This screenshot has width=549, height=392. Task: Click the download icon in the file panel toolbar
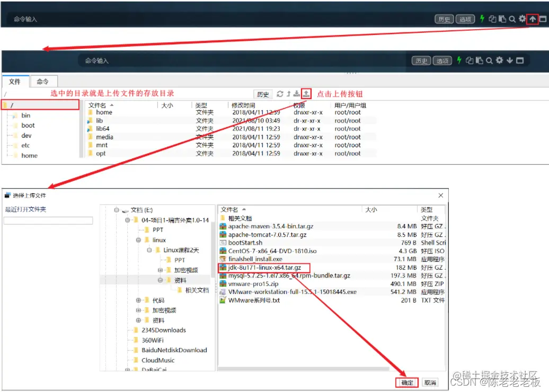[296, 94]
